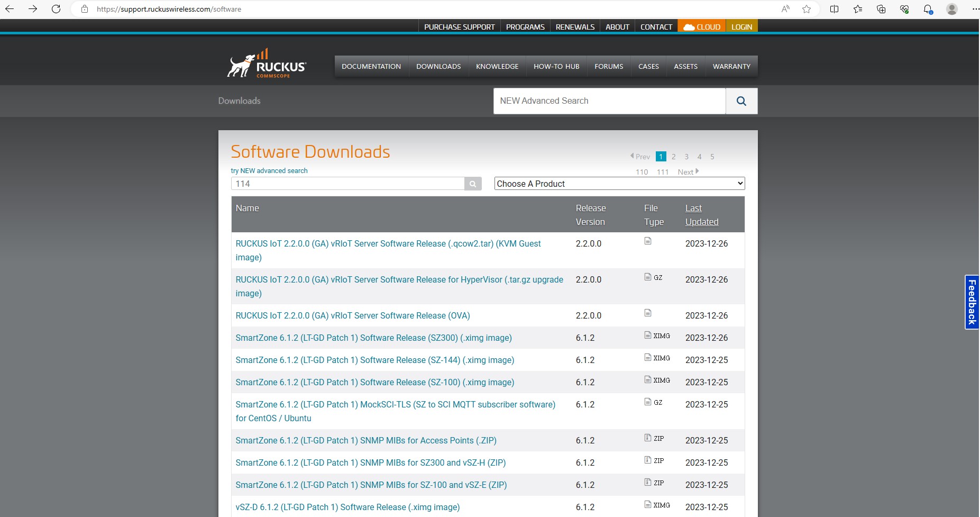Click the Downloads breadcrumb text

[239, 101]
